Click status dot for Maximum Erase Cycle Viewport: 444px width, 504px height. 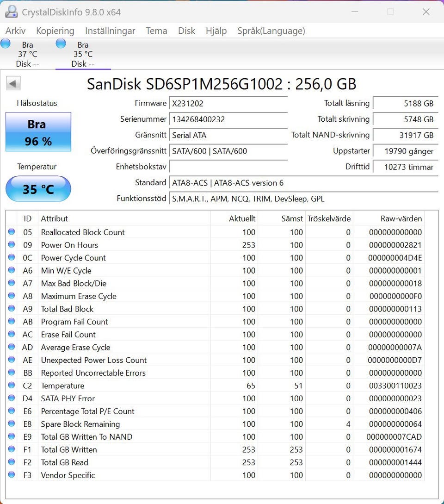click(12, 295)
